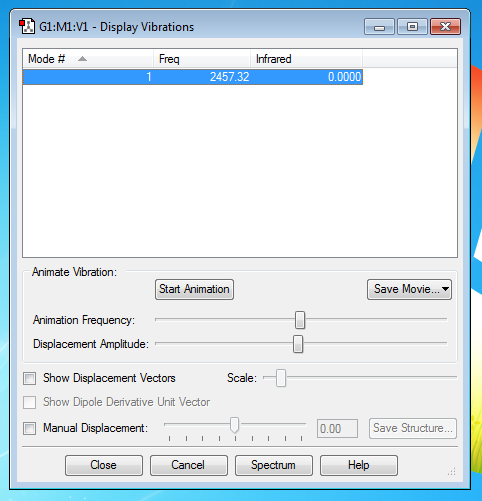
Task: Click the window resize grip in the corner
Action: point(452,471)
